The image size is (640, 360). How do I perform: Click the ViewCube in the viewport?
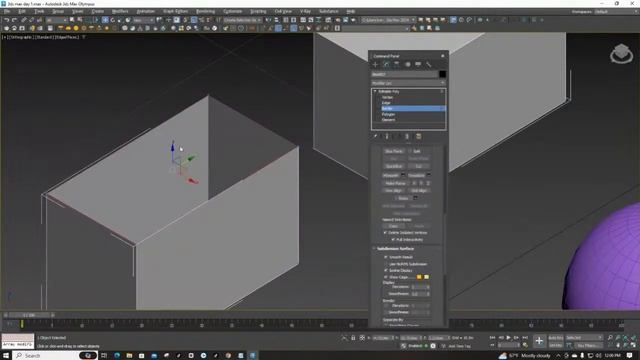(621, 53)
